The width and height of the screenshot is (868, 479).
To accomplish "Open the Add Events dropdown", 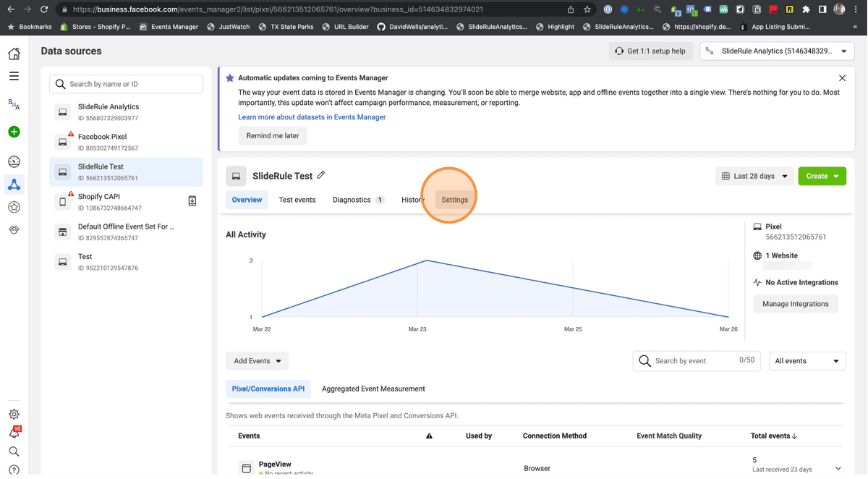I will pyautogui.click(x=257, y=361).
